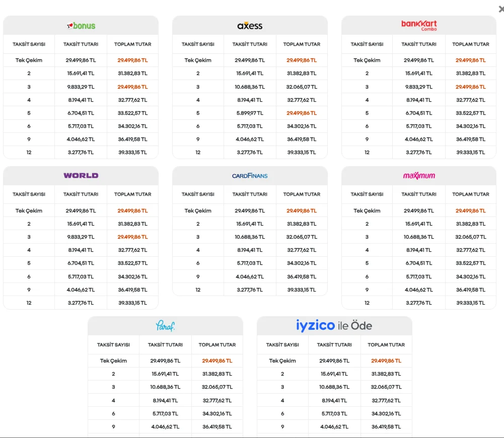
Task: Click Bankkart 9-installment amount 4.046,62 TL
Action: [x=419, y=139]
